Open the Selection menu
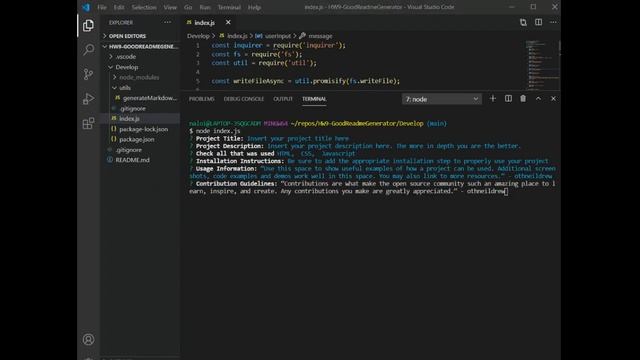 click(x=144, y=7)
